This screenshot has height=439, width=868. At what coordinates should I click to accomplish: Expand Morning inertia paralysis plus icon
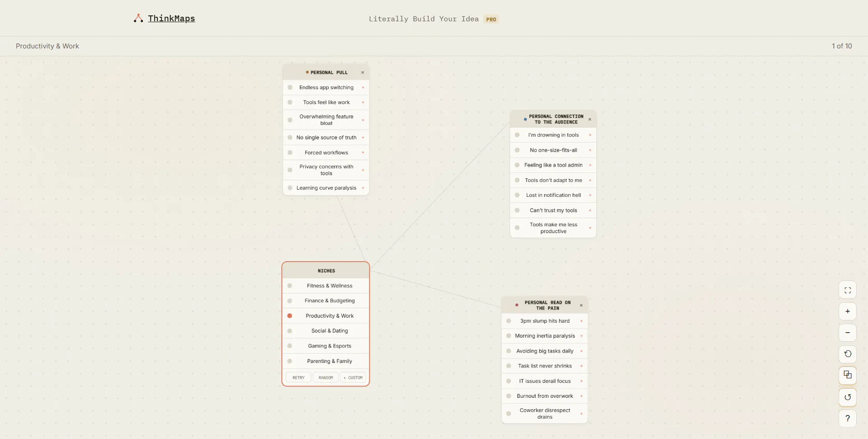coord(581,336)
